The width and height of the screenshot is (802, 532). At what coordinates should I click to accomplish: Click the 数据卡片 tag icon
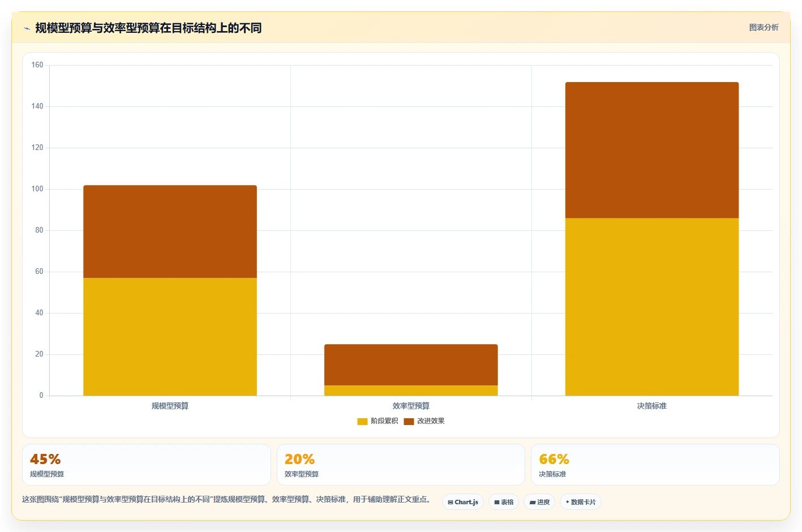[x=568, y=502]
